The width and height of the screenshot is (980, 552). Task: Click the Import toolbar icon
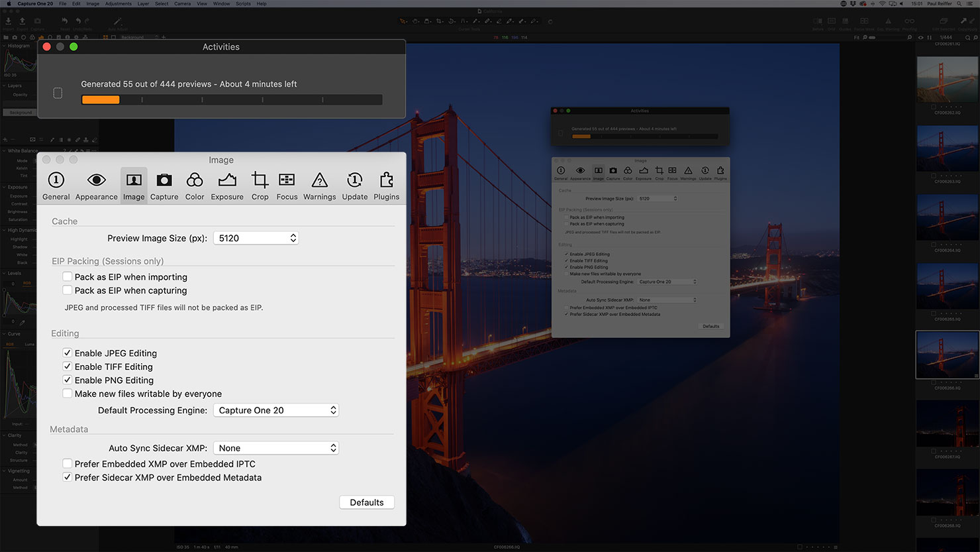(9, 23)
